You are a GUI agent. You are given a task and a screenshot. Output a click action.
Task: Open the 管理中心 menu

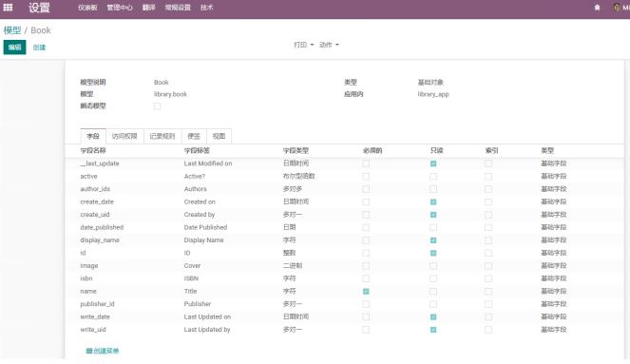click(x=120, y=8)
